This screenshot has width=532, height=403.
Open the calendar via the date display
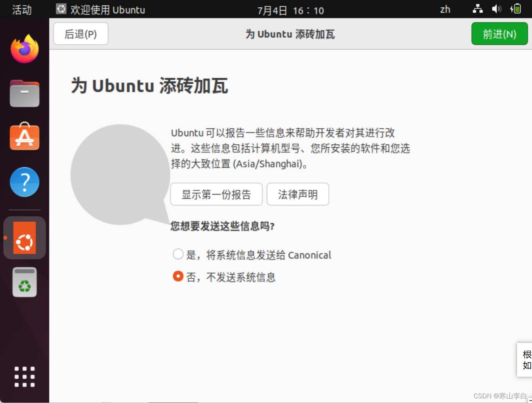(290, 10)
